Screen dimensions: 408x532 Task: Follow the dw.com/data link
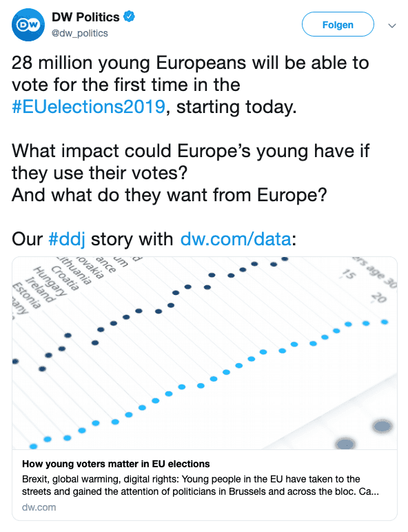coord(236,239)
